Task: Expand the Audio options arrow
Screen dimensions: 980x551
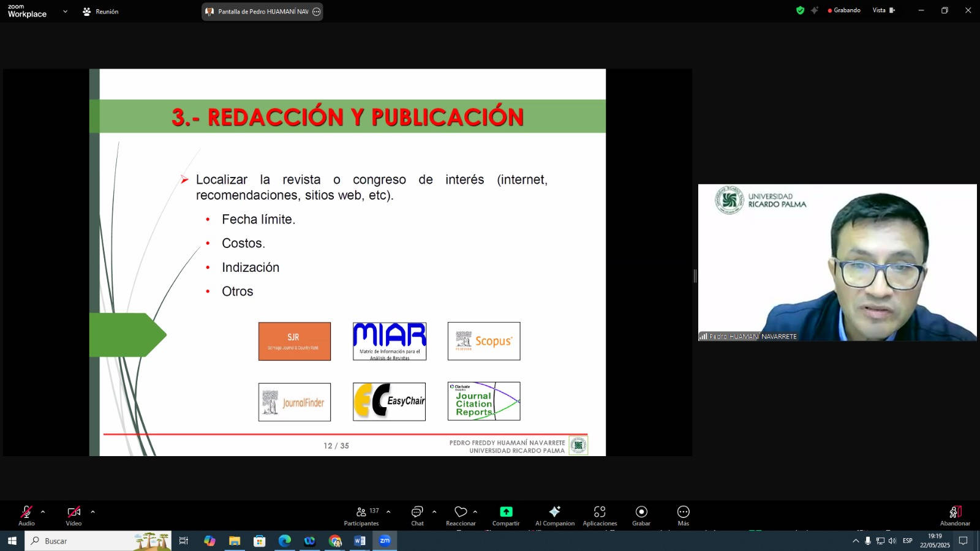Action: tap(43, 512)
